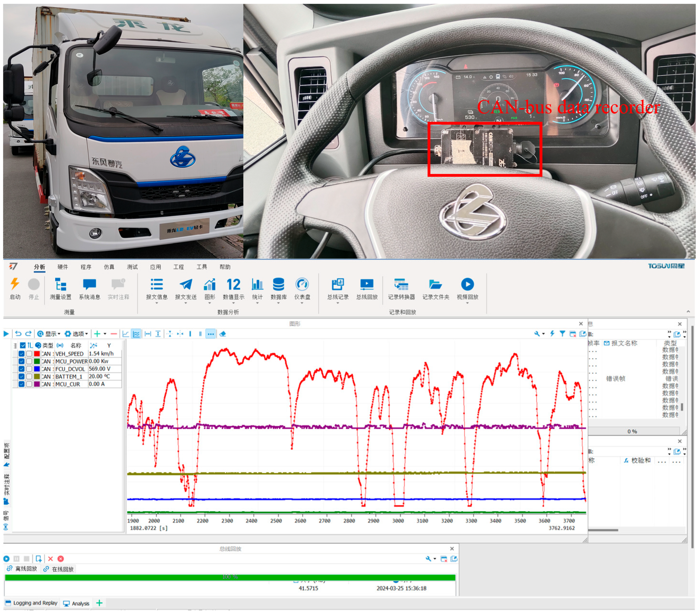The height and width of the screenshot is (615, 700).
Task: Uncheck the BATTEM_1 signal checkbox
Action: pos(22,376)
